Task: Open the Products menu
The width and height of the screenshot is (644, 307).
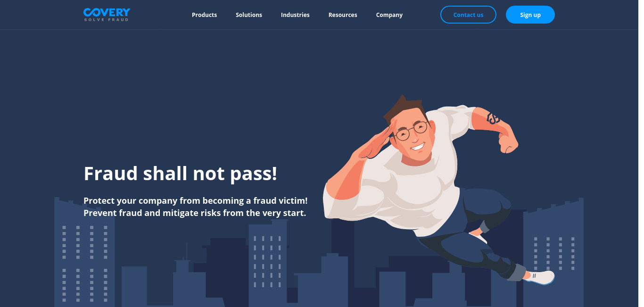Action: pos(204,15)
